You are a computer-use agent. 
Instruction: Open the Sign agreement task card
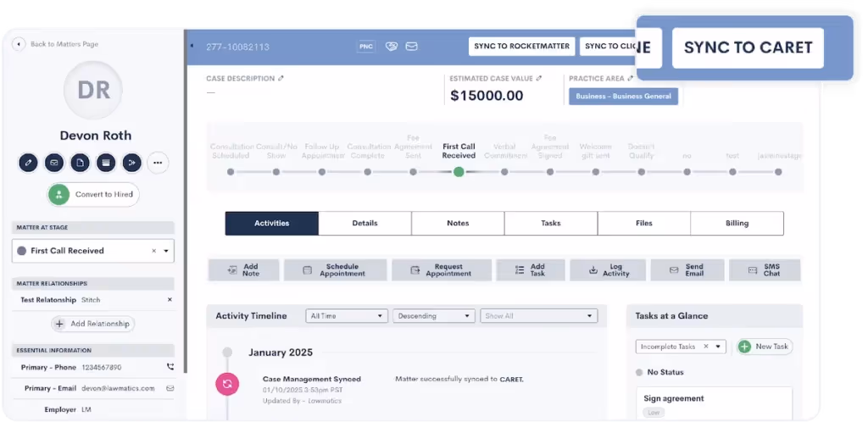point(714,403)
